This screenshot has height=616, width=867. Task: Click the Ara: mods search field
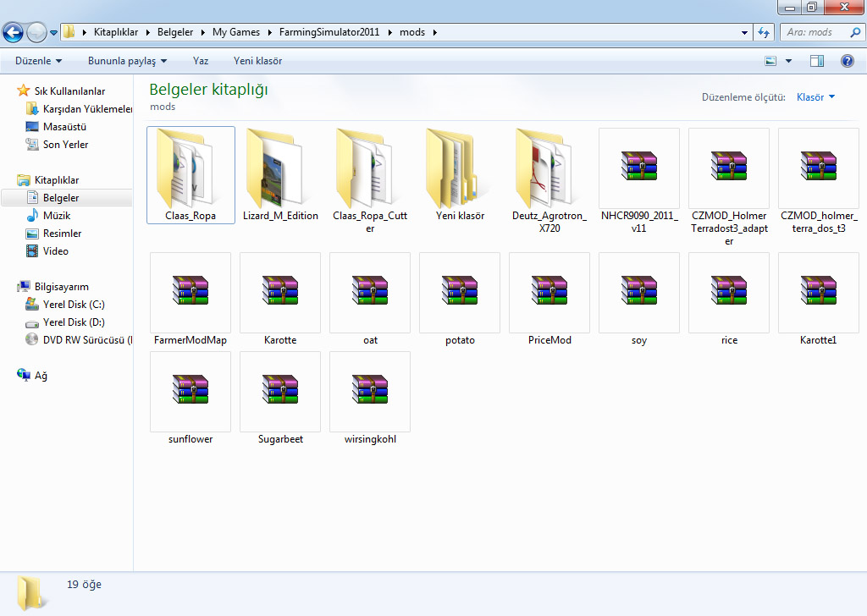click(817, 32)
